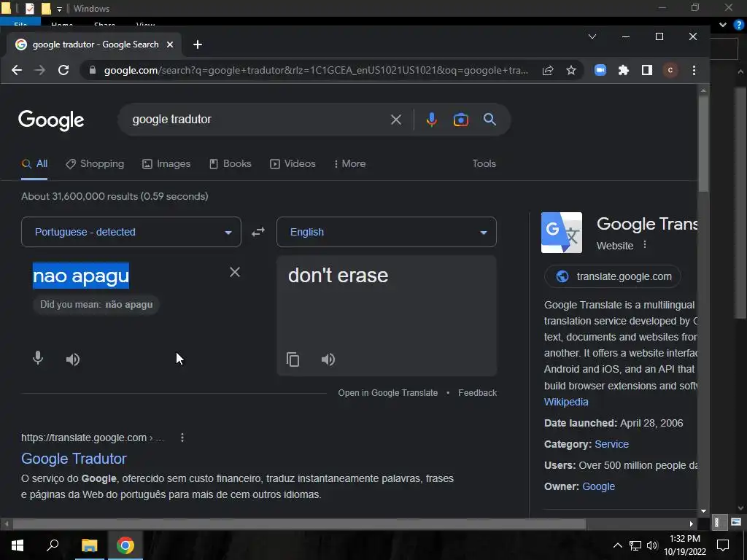The width and height of the screenshot is (747, 560).
Task: Click the Google search input field
Action: (x=258, y=120)
